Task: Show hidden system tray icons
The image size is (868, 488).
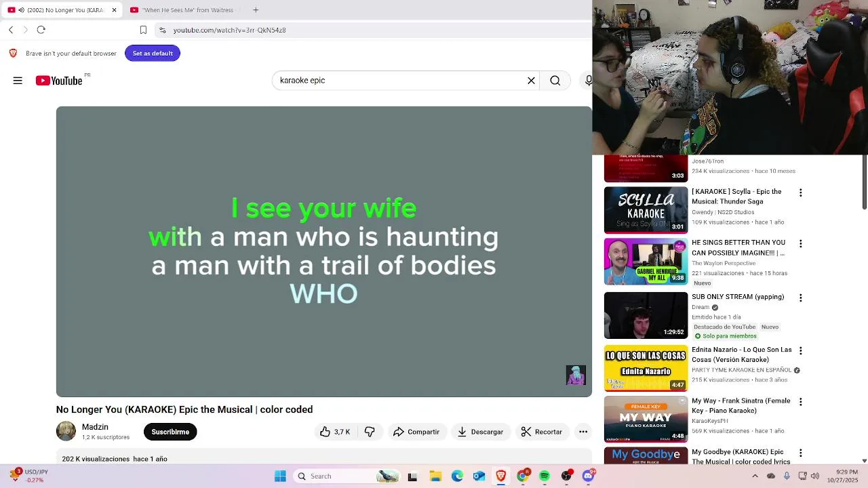Action: point(755,476)
